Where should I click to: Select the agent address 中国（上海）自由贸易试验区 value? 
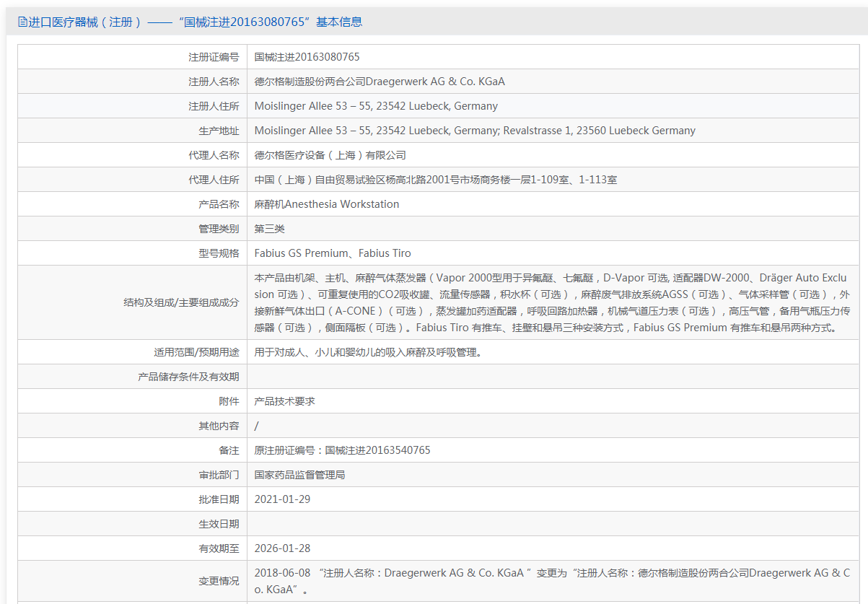tap(436, 180)
